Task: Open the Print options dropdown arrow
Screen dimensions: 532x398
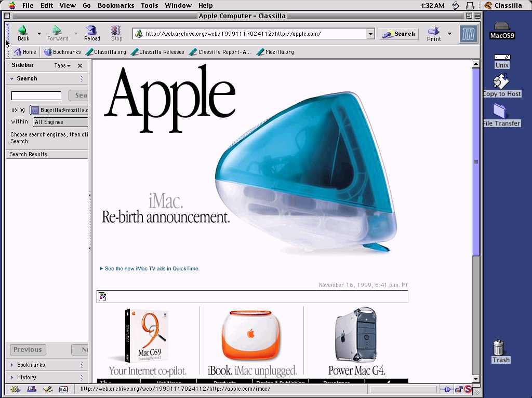Action: [x=449, y=34]
